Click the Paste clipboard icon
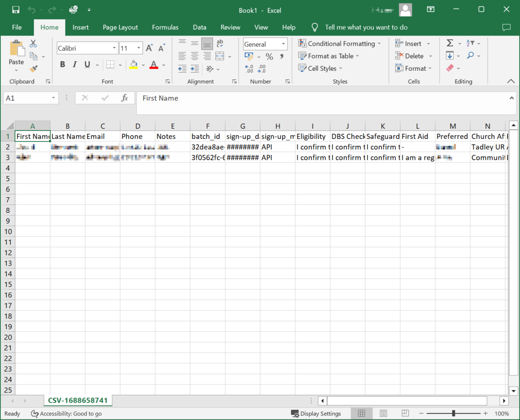This screenshot has width=520, height=420. click(17, 48)
